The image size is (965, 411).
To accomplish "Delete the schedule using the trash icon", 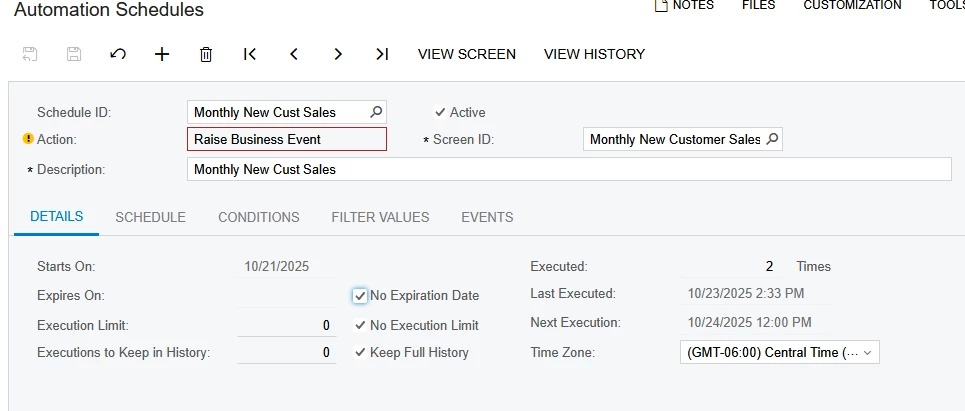I will click(x=206, y=54).
